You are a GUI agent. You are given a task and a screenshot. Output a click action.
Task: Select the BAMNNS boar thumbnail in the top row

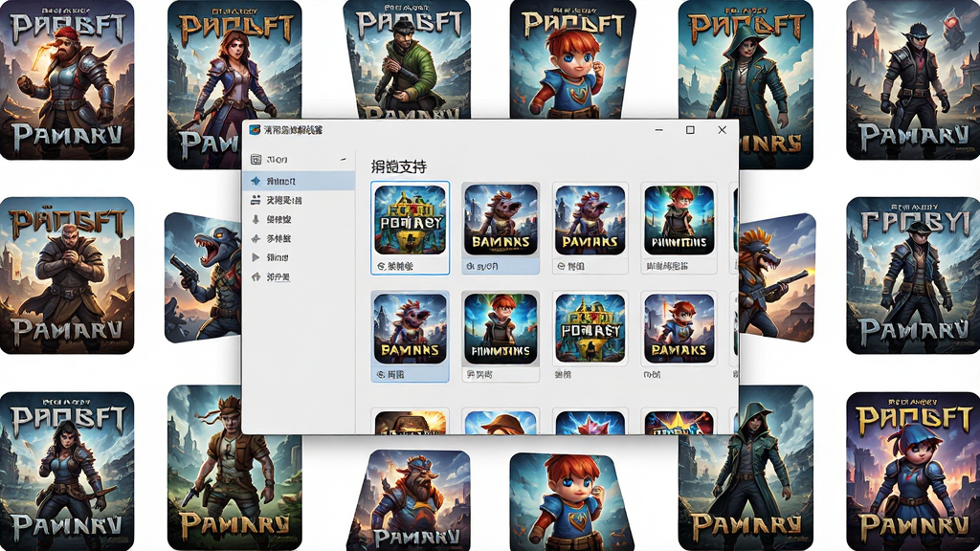point(501,220)
